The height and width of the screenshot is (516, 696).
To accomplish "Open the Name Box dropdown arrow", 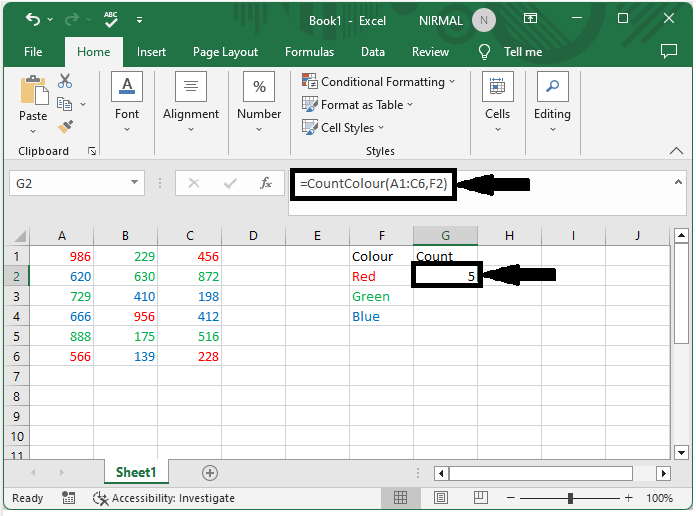I will (x=134, y=182).
